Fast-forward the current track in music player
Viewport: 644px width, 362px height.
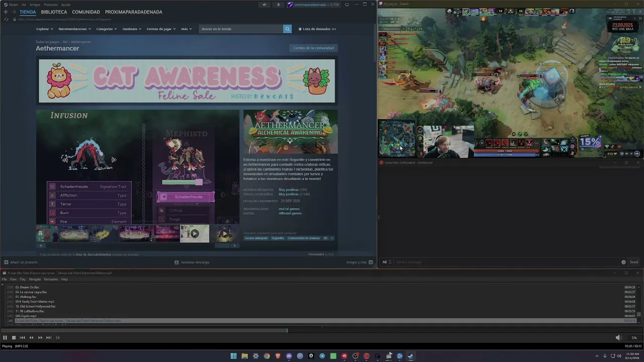(x=40, y=338)
